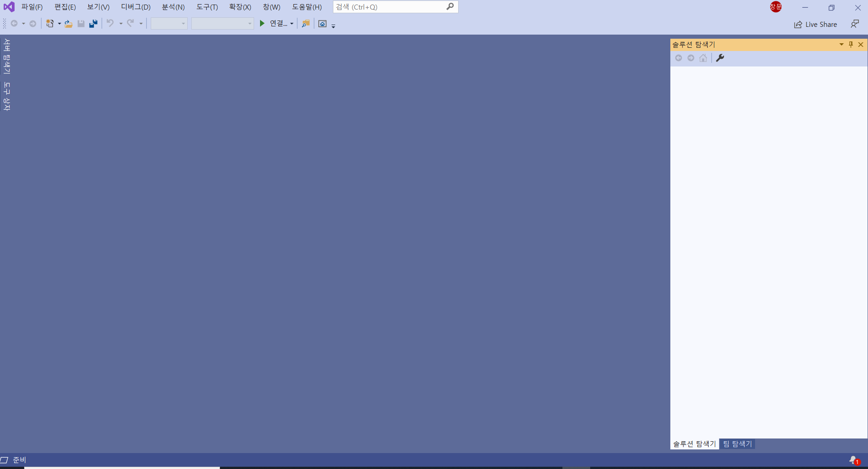Restore down the Visual Studio window
Screen dimensions: 868x469
[832, 7]
